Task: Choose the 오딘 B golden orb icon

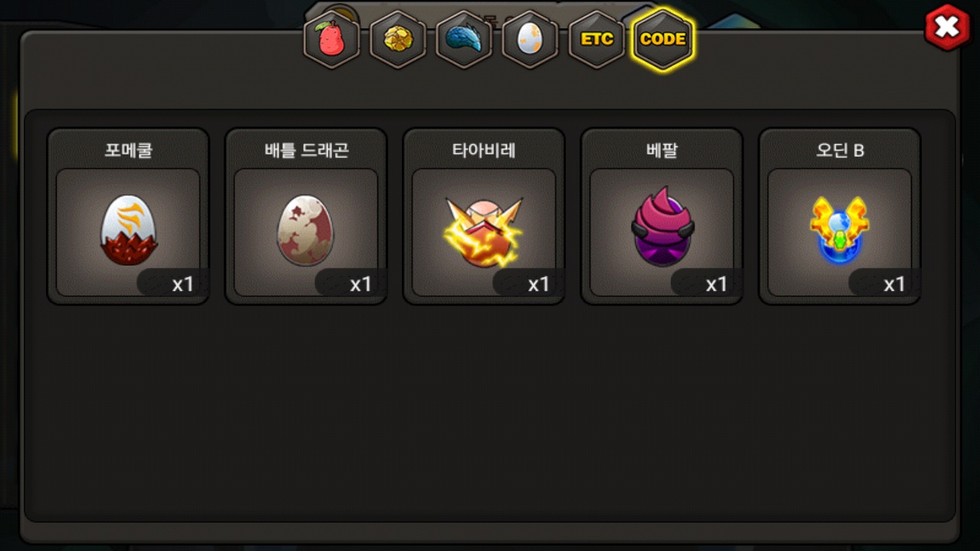Action: (839, 230)
